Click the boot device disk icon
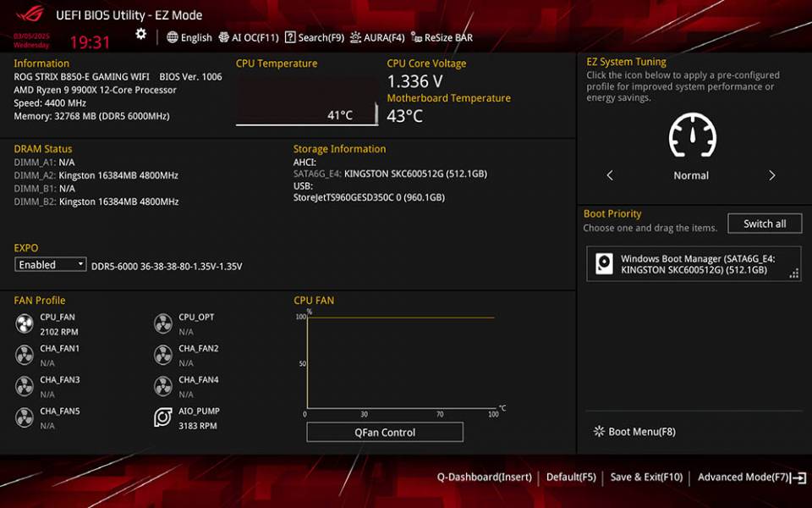Viewport: 812px width, 508px height. pyautogui.click(x=604, y=264)
